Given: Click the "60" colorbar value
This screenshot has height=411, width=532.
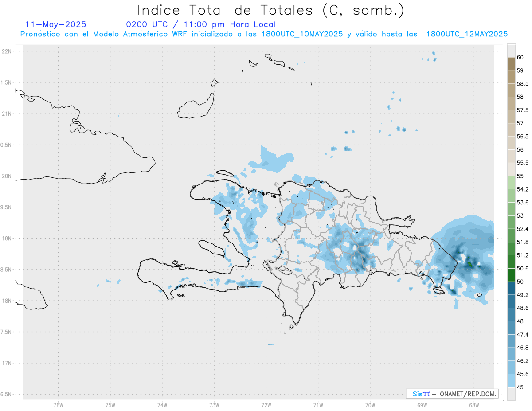Looking at the screenshot, I should pyautogui.click(x=520, y=57).
